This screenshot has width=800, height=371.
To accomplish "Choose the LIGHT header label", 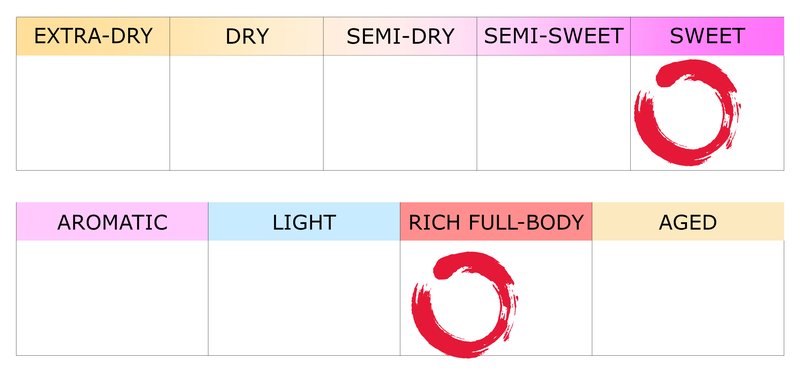I will [x=304, y=221].
